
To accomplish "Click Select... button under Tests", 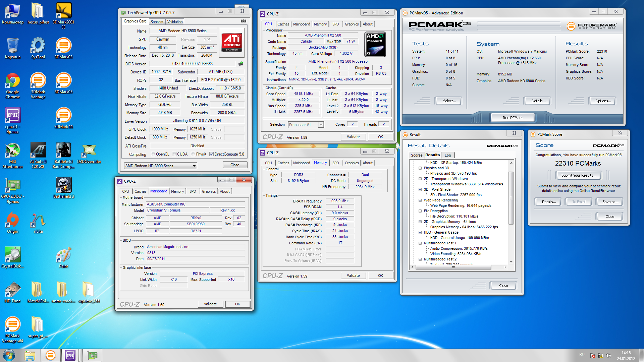I will (449, 101).
